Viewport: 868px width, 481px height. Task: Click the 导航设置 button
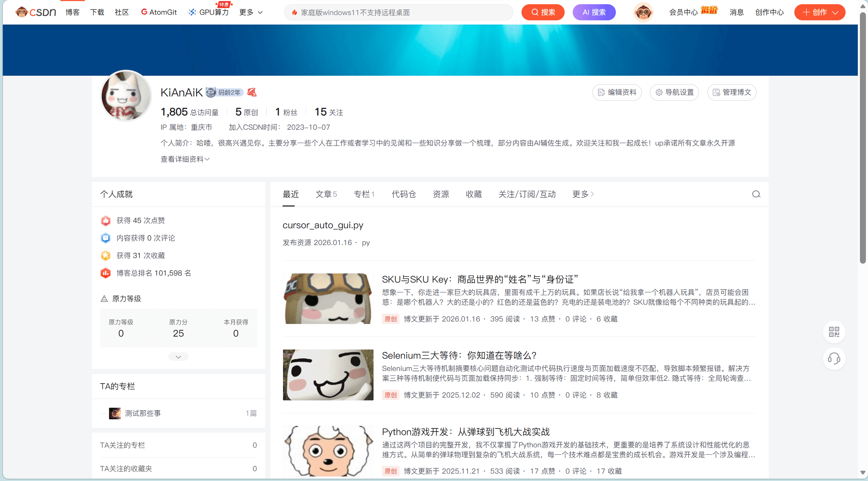[674, 92]
